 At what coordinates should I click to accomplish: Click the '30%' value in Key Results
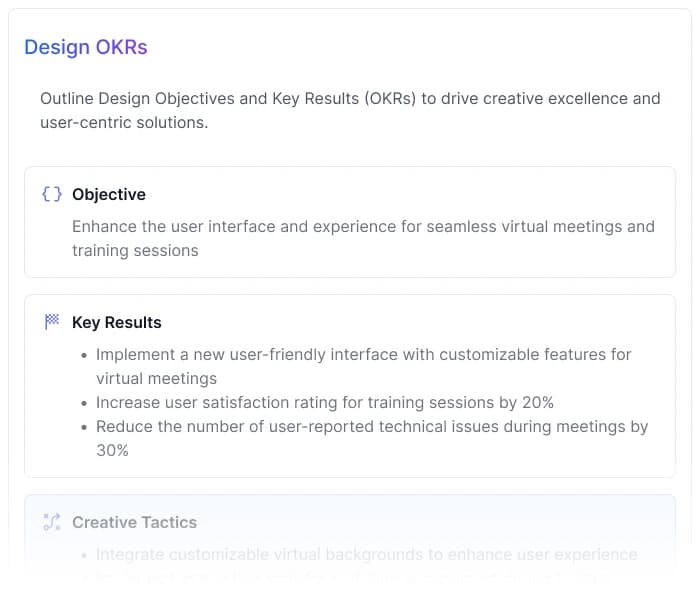click(x=112, y=450)
